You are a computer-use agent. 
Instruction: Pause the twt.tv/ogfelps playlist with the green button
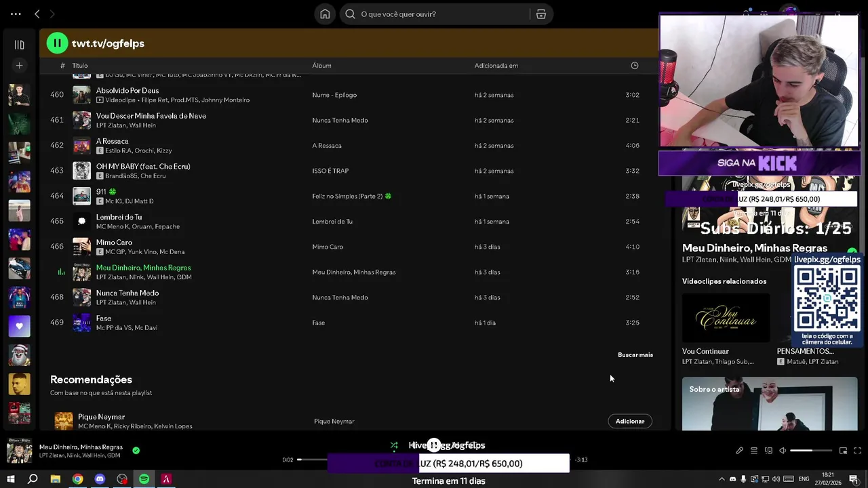coord(57,43)
